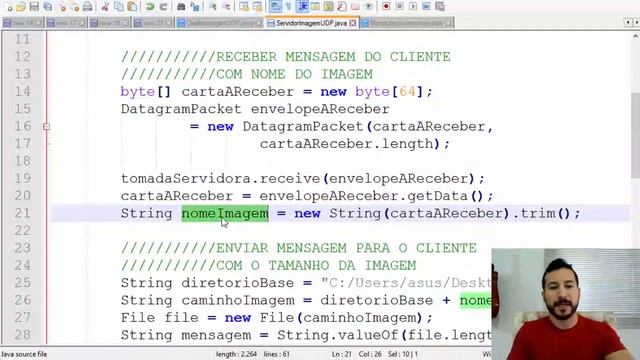Click line number 14 in the margin
This screenshot has width=640, height=360.
[x=22, y=91]
